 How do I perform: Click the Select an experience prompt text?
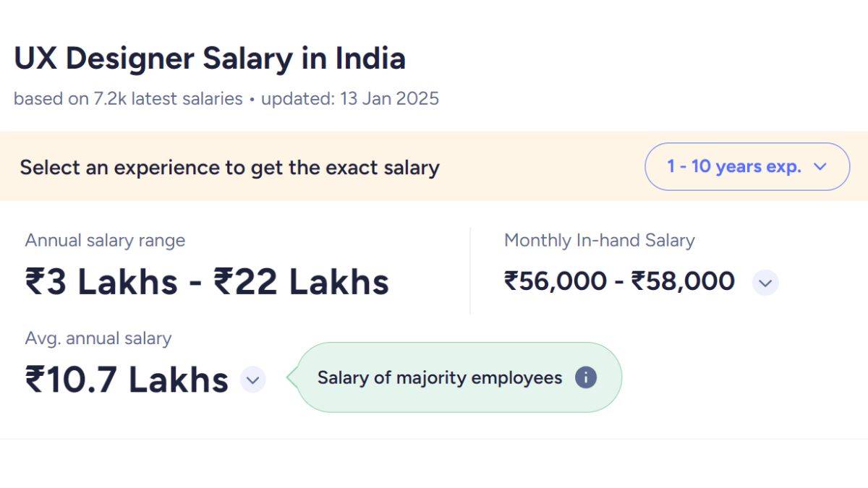pyautogui.click(x=230, y=167)
